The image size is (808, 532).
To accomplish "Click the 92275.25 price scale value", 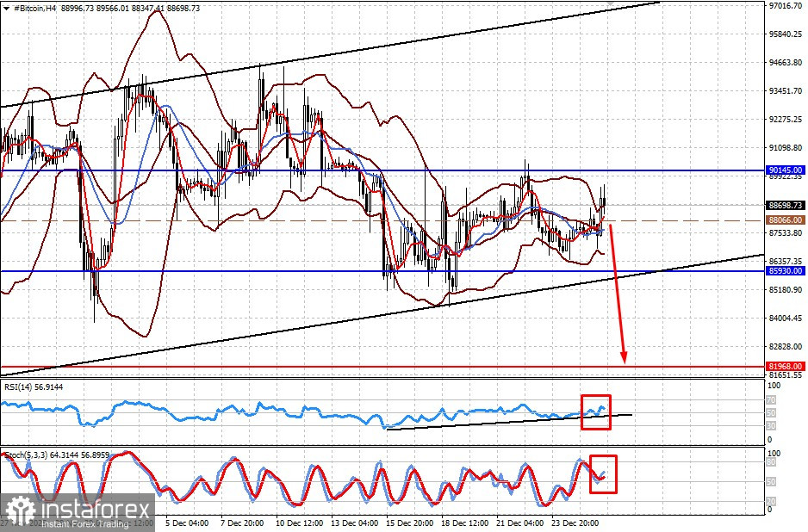I will pyautogui.click(x=786, y=119).
